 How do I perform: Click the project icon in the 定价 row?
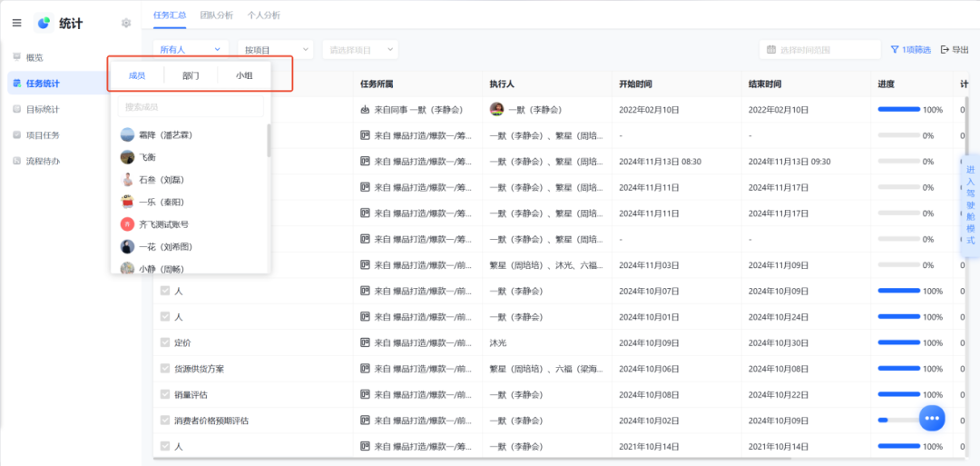point(366,342)
